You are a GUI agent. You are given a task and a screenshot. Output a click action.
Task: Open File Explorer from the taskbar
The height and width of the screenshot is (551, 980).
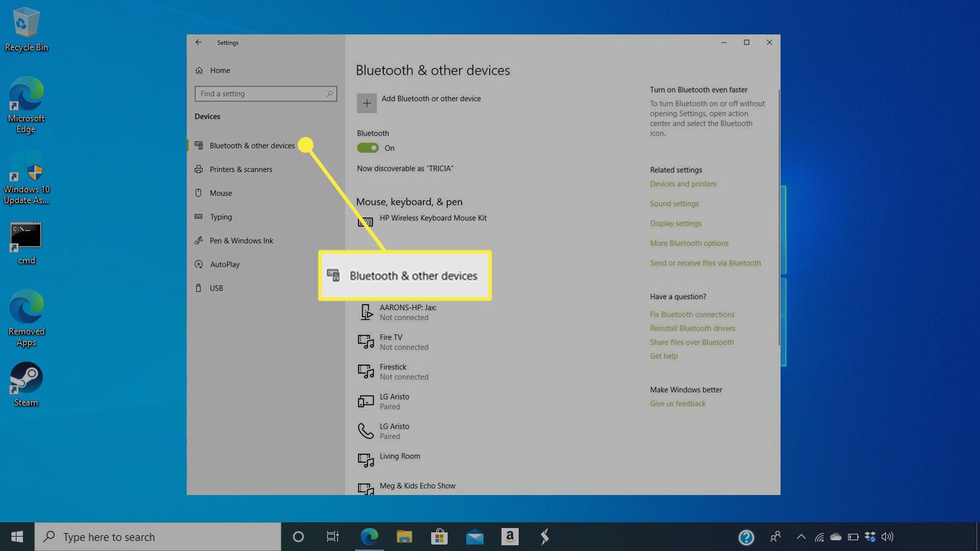coord(404,537)
